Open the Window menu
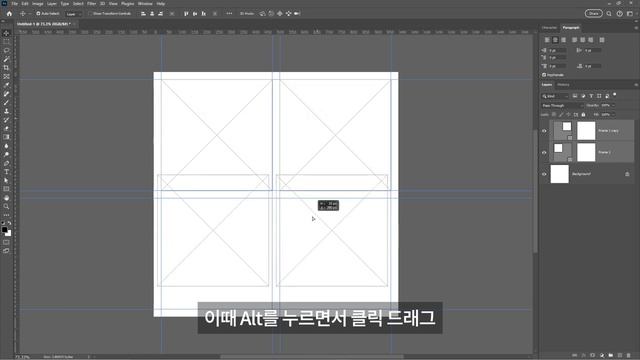Image resolution: width=640 pixels, height=360 pixels. pyautogui.click(x=145, y=4)
